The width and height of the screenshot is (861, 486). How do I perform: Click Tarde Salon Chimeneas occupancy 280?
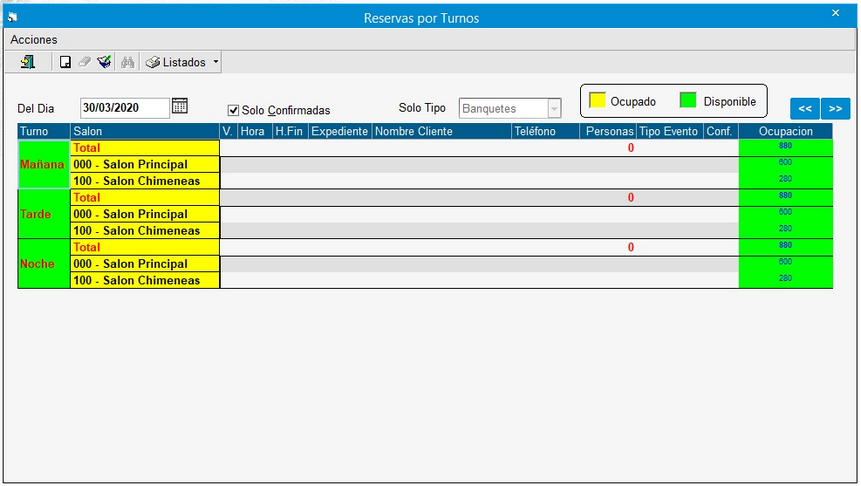click(786, 231)
